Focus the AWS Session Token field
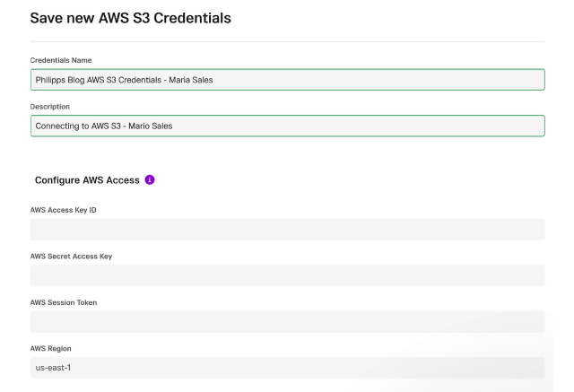Screen dimensions: 574x392 [x=287, y=322]
